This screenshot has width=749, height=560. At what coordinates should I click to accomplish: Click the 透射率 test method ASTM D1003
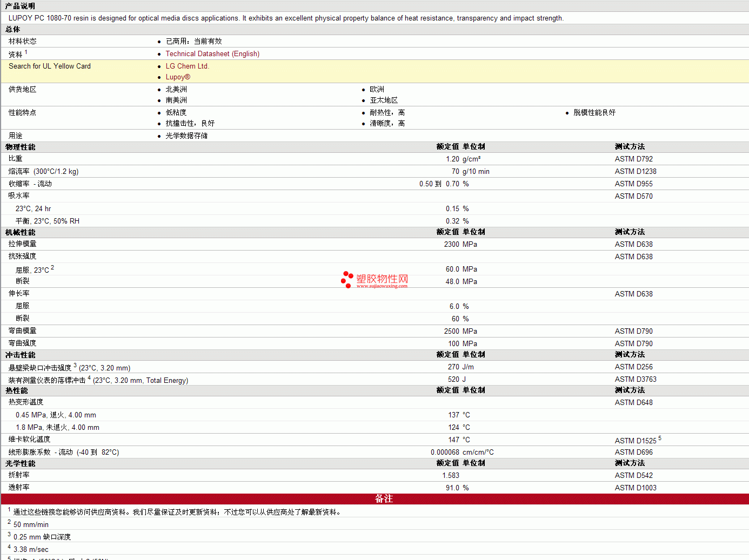(636, 488)
